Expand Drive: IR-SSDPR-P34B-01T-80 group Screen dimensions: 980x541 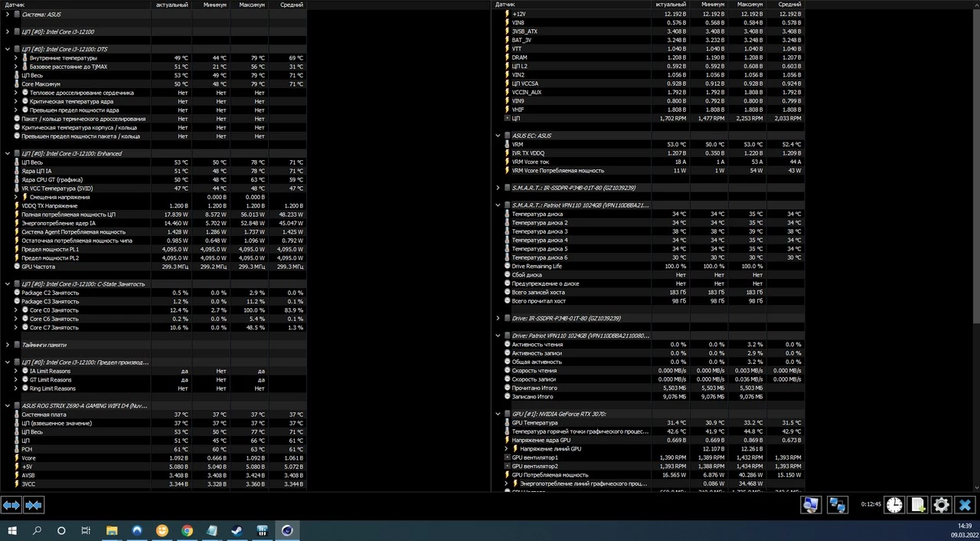click(498, 318)
